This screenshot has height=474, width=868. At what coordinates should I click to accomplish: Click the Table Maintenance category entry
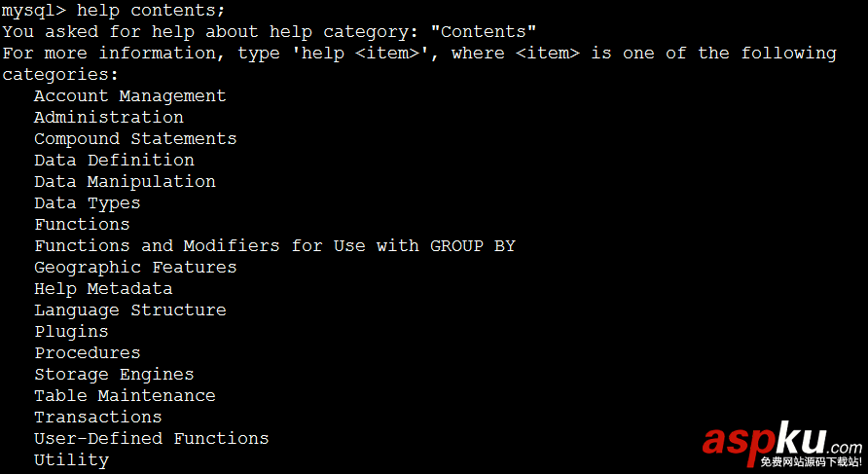pyautogui.click(x=125, y=395)
